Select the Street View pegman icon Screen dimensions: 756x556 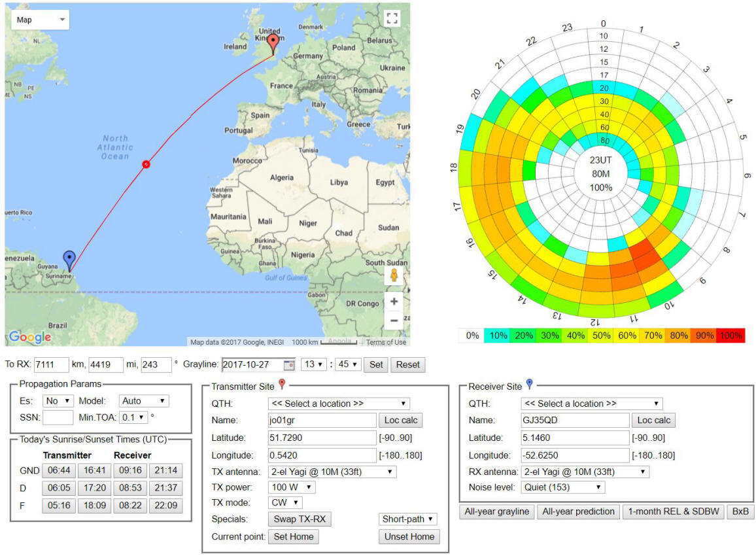click(394, 275)
